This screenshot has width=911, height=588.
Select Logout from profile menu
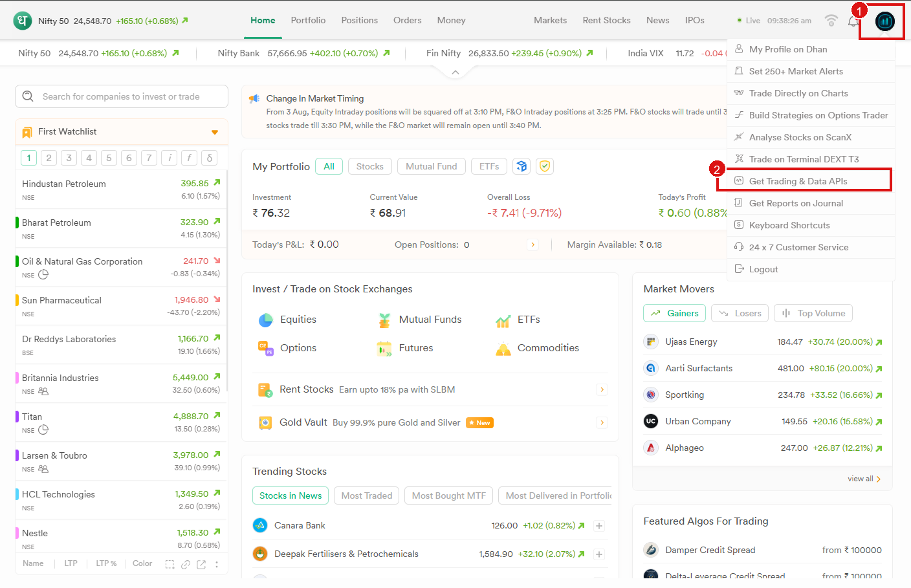(811, 269)
